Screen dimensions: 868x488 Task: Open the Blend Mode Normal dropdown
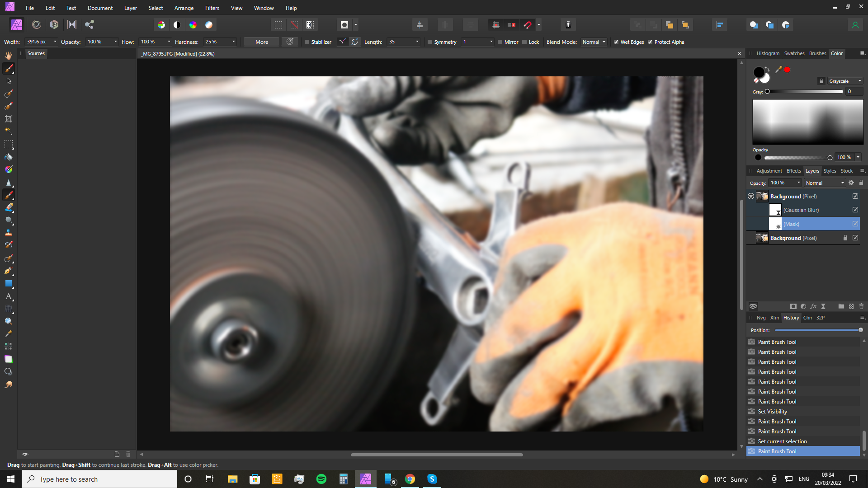pos(594,42)
